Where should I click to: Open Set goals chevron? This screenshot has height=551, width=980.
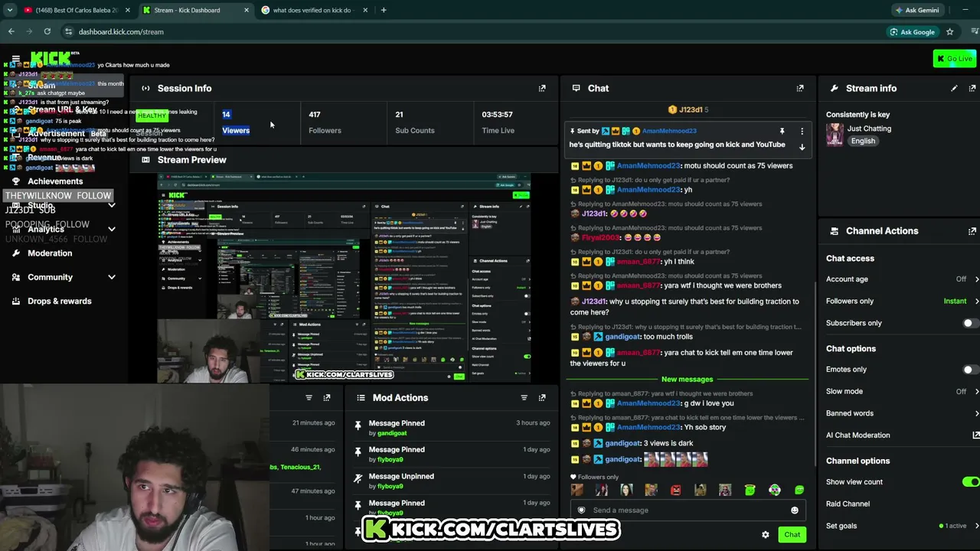tap(976, 526)
